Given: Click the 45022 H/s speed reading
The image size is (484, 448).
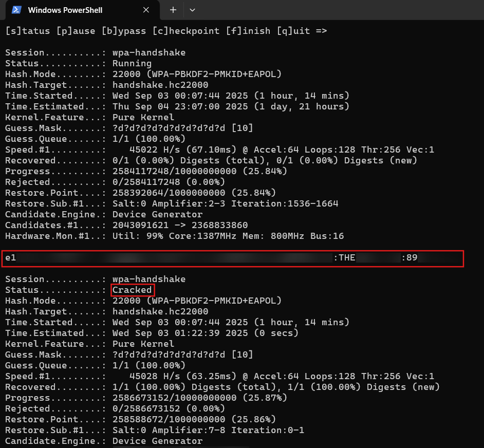Looking at the screenshot, I should [155, 150].
